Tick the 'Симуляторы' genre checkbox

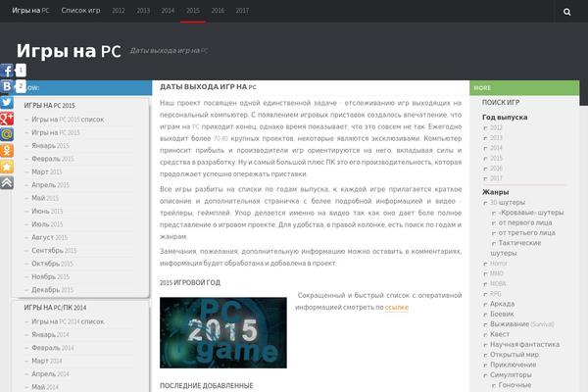(x=485, y=375)
